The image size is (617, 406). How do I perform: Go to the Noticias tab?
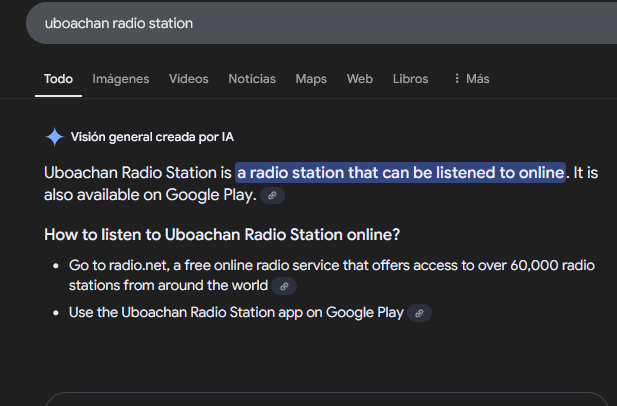252,79
